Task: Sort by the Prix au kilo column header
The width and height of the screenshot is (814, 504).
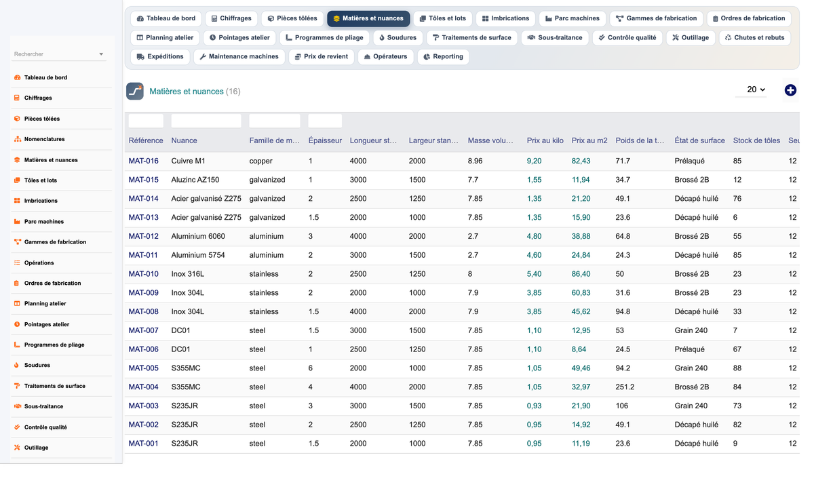Action: pos(545,141)
